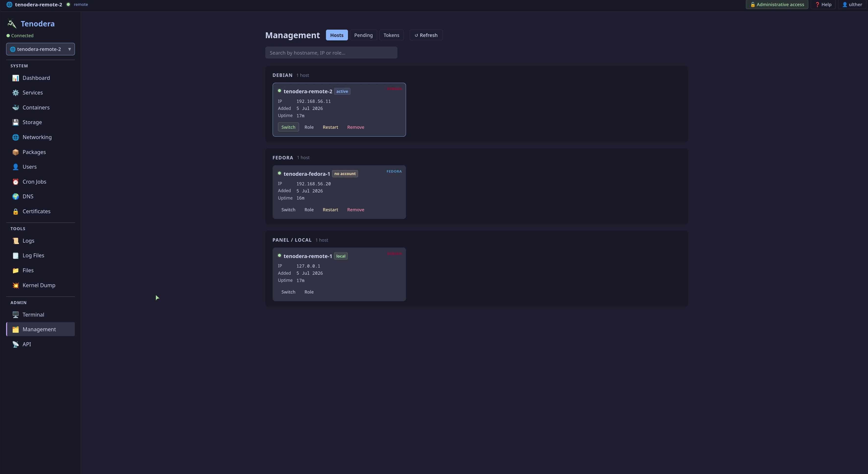Switch to the Tokens tab
The height and width of the screenshot is (474, 868).
pyautogui.click(x=391, y=35)
